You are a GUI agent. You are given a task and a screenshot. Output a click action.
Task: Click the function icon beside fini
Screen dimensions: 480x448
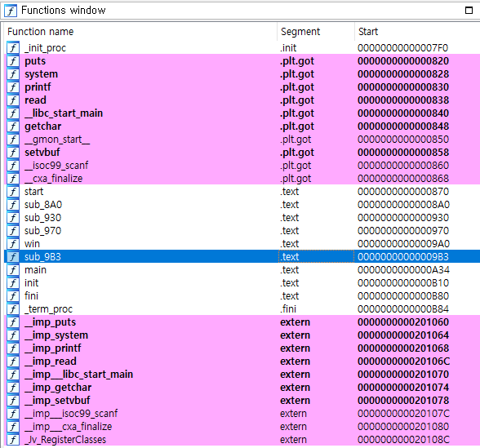click(x=13, y=296)
